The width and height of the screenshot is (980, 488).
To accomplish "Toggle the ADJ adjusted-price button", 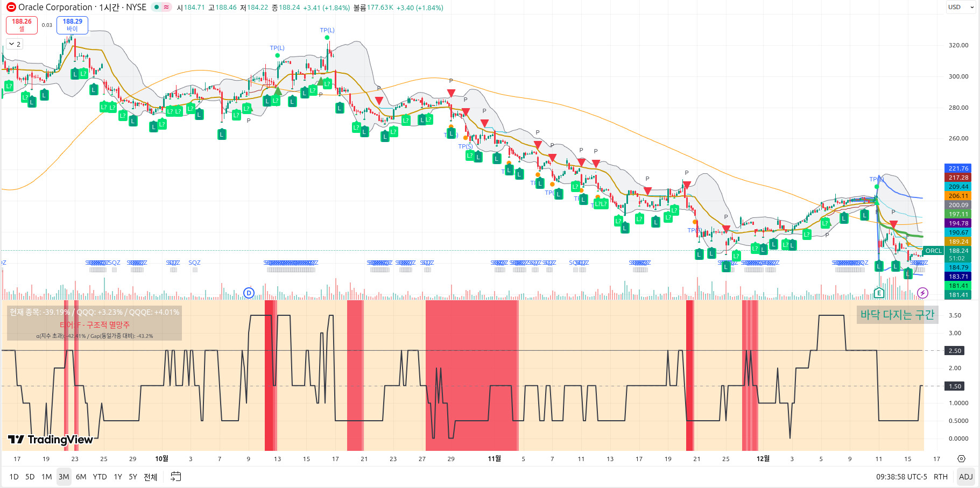I will (x=965, y=477).
